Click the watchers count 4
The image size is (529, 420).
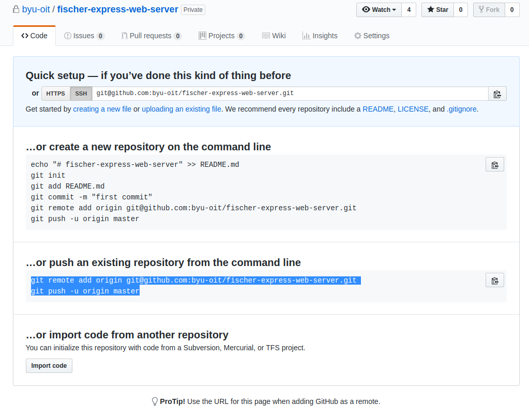point(409,10)
